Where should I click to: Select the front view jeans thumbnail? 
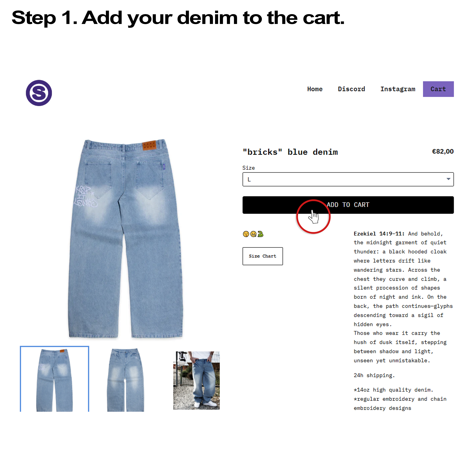125,379
